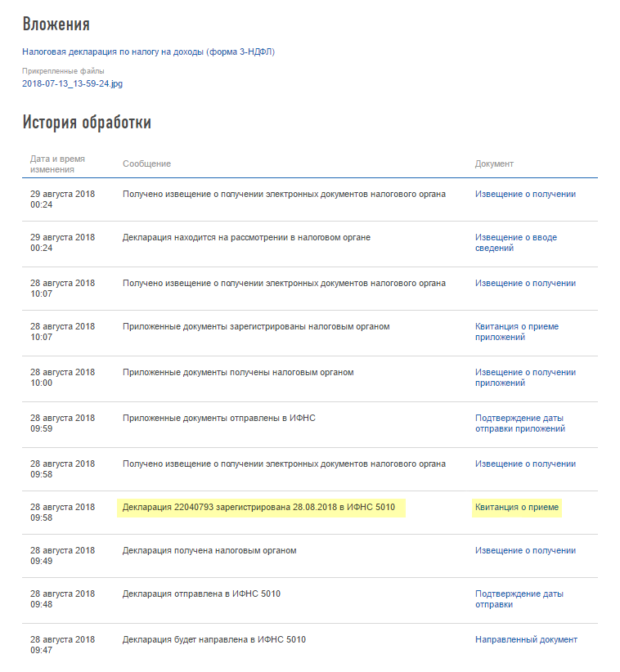
Task: Select message 'Приложенные документы зарегистрированы налоговым органом'
Action: [x=256, y=326]
